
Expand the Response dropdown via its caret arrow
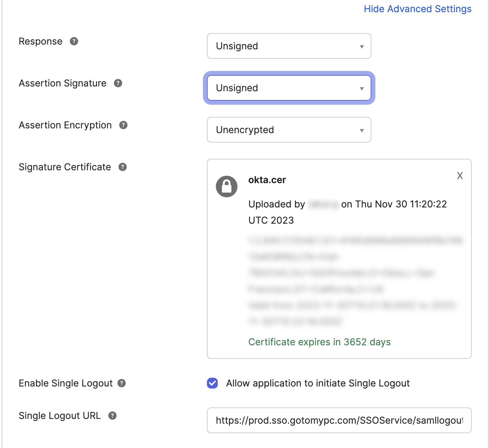point(361,46)
